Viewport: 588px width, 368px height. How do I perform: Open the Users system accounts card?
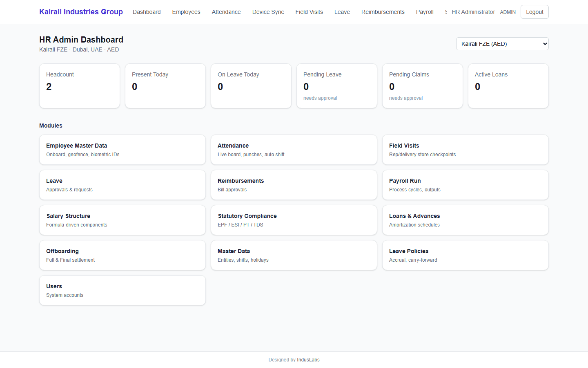click(122, 290)
